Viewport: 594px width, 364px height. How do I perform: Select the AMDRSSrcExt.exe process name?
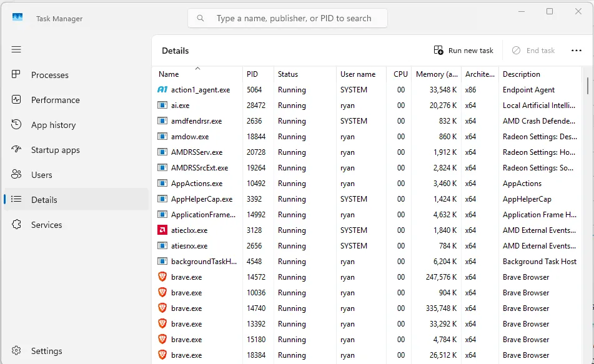199,168
